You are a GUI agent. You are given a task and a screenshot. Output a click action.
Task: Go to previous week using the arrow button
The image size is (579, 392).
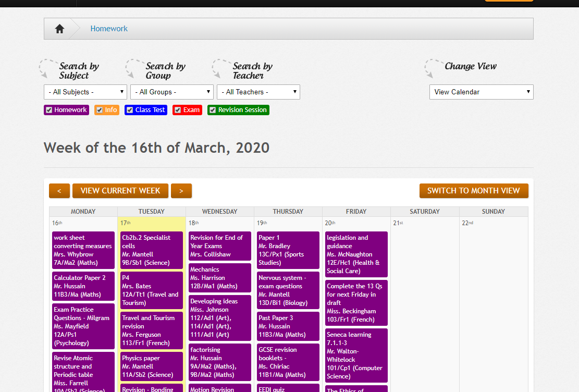pos(59,191)
